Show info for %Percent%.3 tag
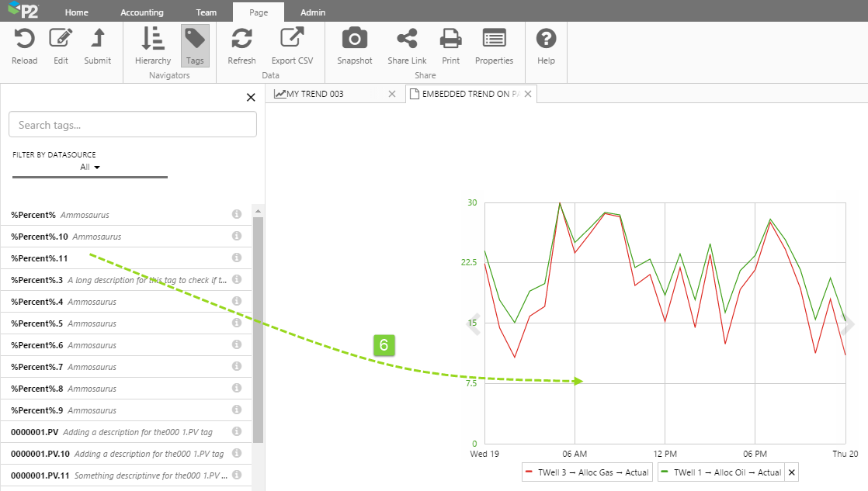 (x=237, y=279)
